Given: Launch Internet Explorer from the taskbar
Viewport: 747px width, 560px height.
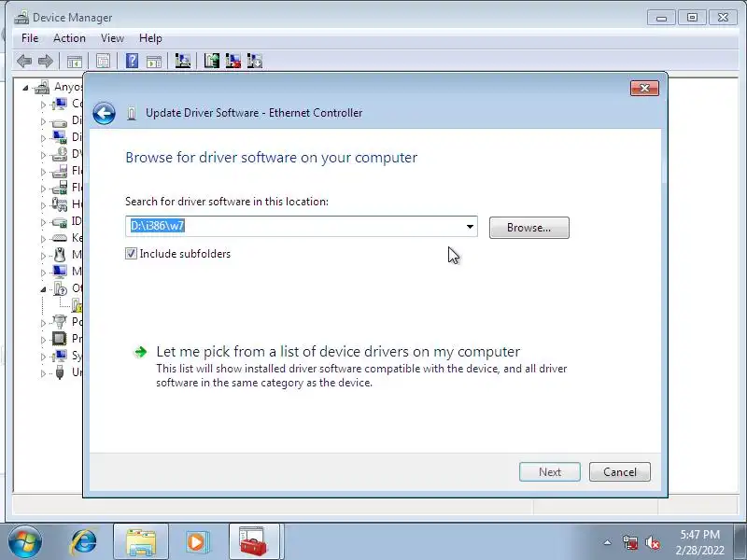Looking at the screenshot, I should point(84,542).
